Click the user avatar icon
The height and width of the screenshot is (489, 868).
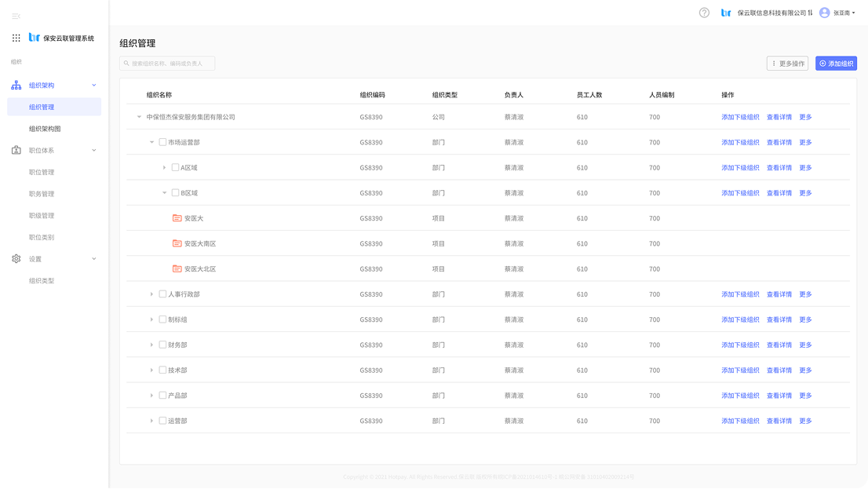click(824, 13)
